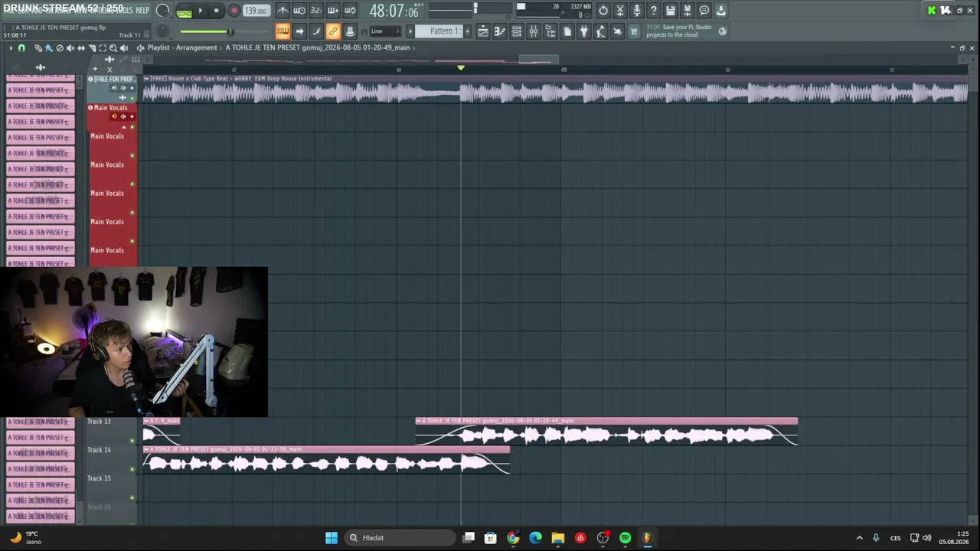Click the download content icon
The image size is (980, 551).
pyautogui.click(x=721, y=11)
